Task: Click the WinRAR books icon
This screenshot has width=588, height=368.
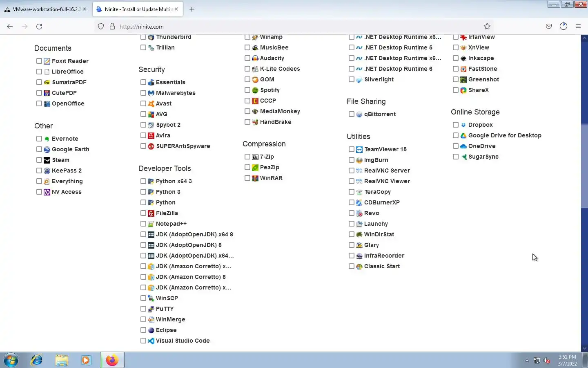Action: click(x=255, y=178)
